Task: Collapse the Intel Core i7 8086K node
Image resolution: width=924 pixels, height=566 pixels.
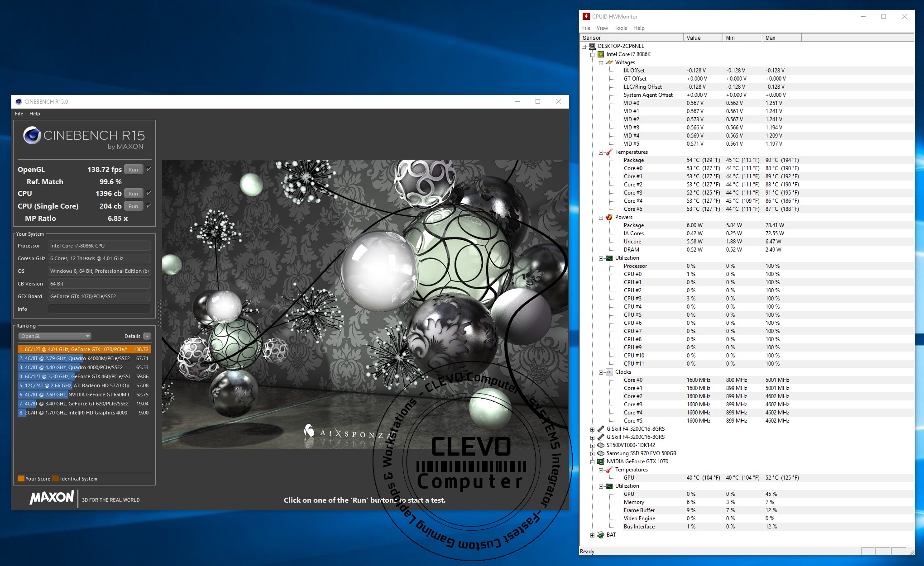Action: click(x=592, y=54)
